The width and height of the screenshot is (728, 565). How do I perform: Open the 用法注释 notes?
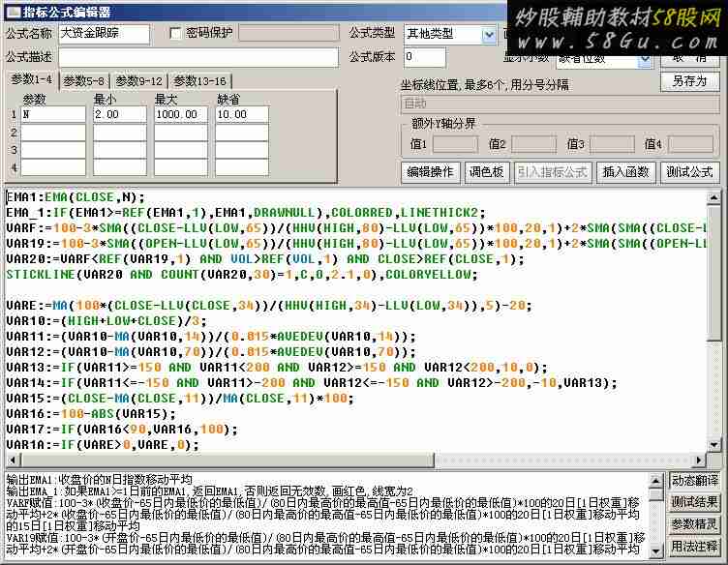[x=695, y=547]
